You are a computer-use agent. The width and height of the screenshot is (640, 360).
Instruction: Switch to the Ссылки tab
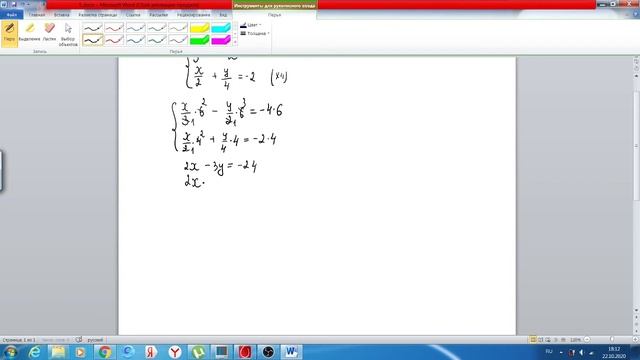(x=133, y=15)
